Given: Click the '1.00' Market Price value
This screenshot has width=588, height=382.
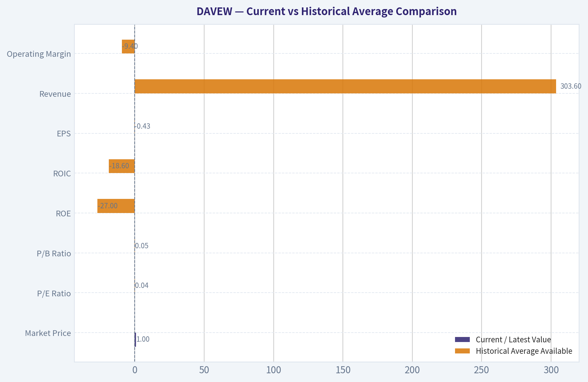Looking at the screenshot, I should coord(143,339).
